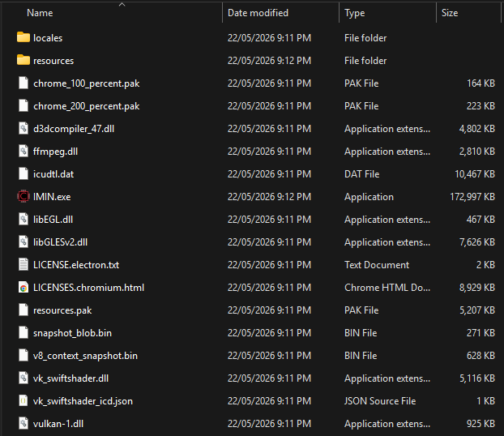Viewport: 504px width, 436px height.
Task: Select the libGLESv2.dll file icon
Action: pos(23,242)
